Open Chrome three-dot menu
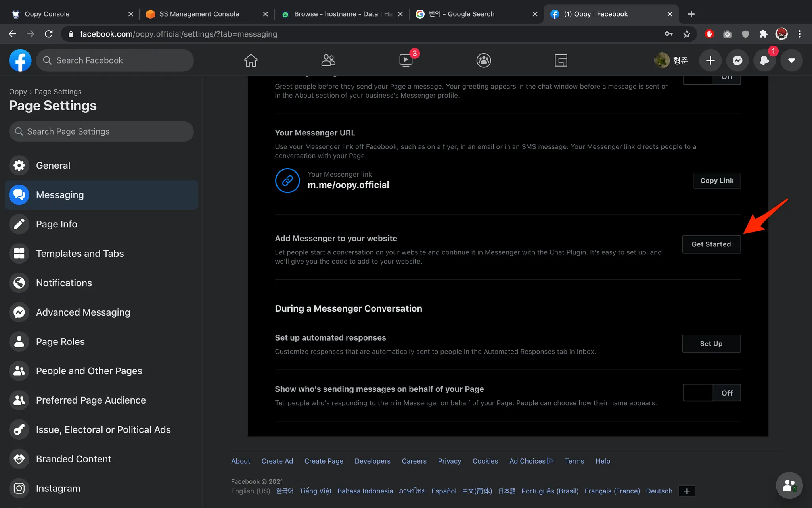This screenshot has width=812, height=508. point(799,34)
